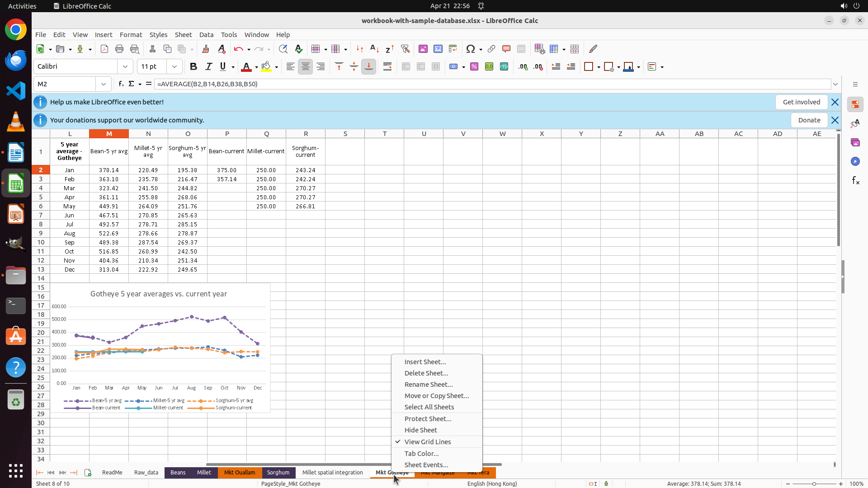Switch to the Mkt Ouallam sheet tab
The width and height of the screenshot is (868, 488).
click(239, 472)
